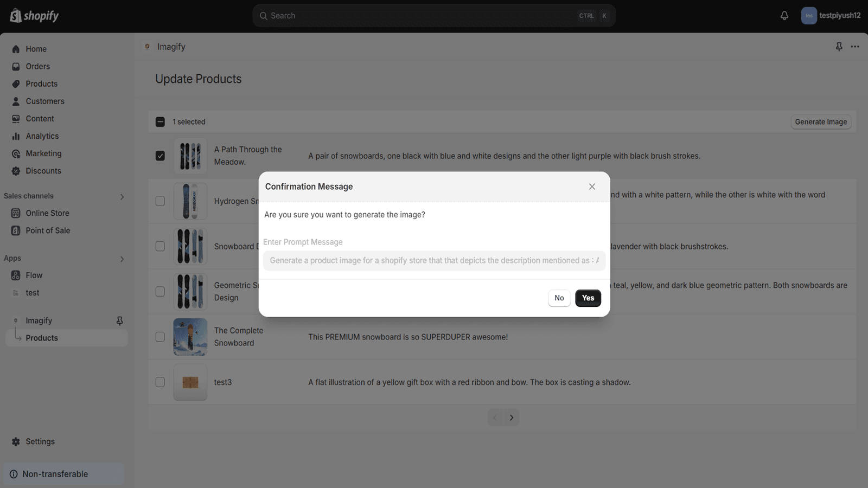The width and height of the screenshot is (868, 488).
Task: Open the Content section
Action: click(x=40, y=118)
